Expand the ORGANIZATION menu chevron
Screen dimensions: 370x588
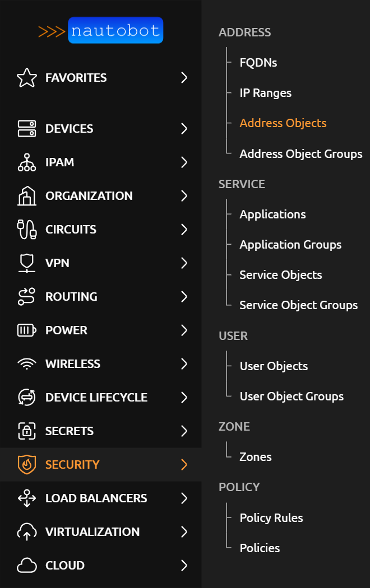(184, 195)
